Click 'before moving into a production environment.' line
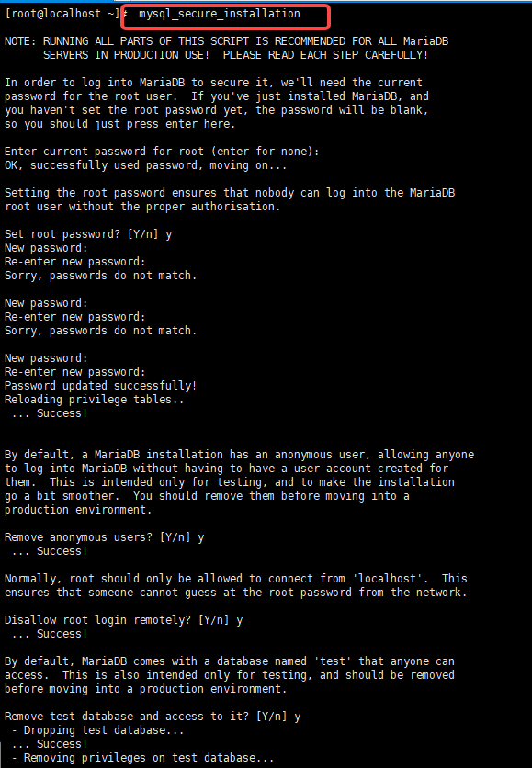532x768 pixels. (145, 689)
